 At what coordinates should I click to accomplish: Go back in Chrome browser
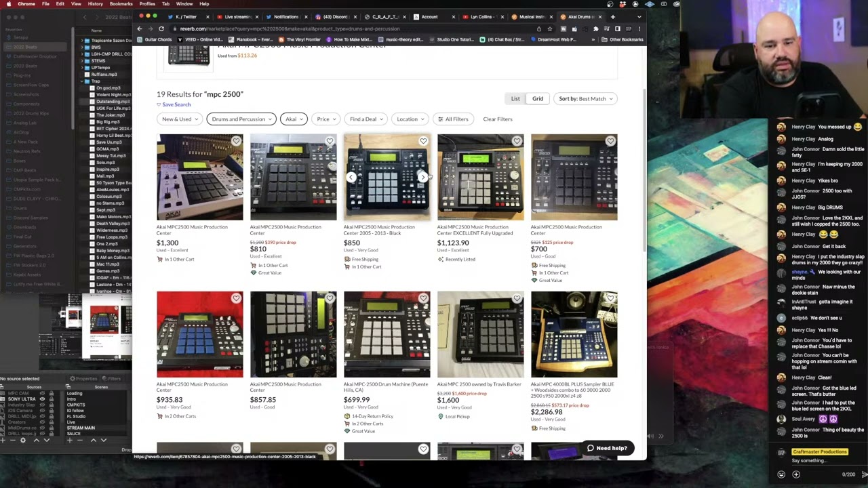[140, 28]
